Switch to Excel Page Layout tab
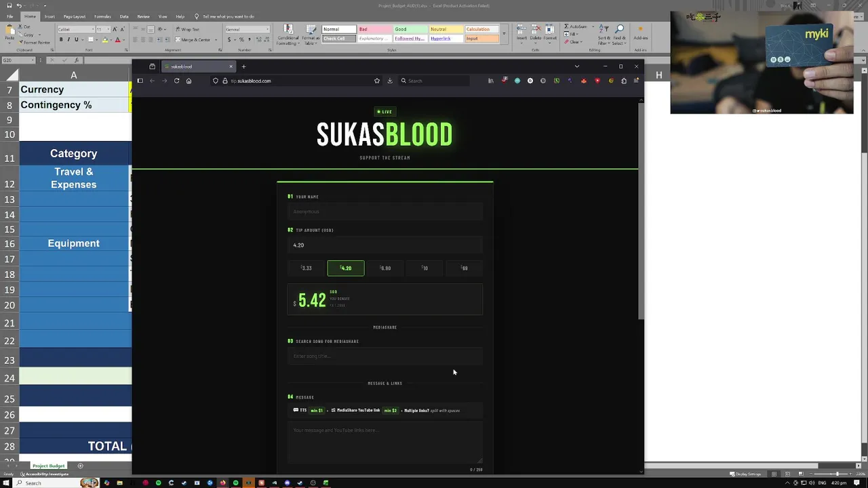Screen dimensions: 868x488 (x=75, y=16)
